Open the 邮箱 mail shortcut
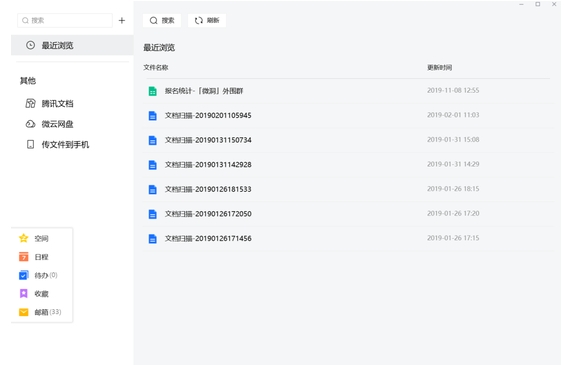This screenshot has height=365, width=564. (x=40, y=312)
